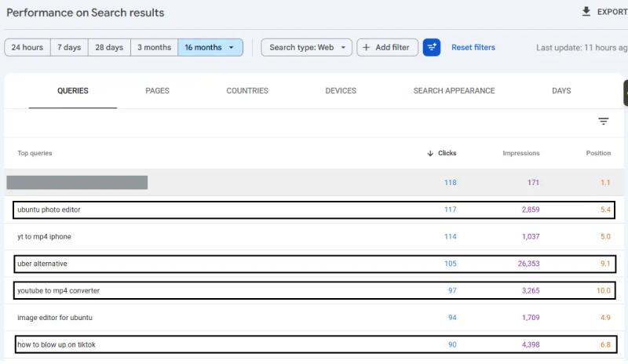Click the 9.1 position value
This screenshot has height=364, width=628.
(605, 264)
